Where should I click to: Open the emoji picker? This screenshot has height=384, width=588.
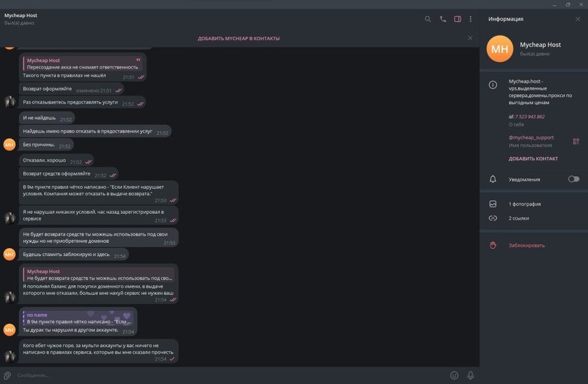pyautogui.click(x=454, y=375)
